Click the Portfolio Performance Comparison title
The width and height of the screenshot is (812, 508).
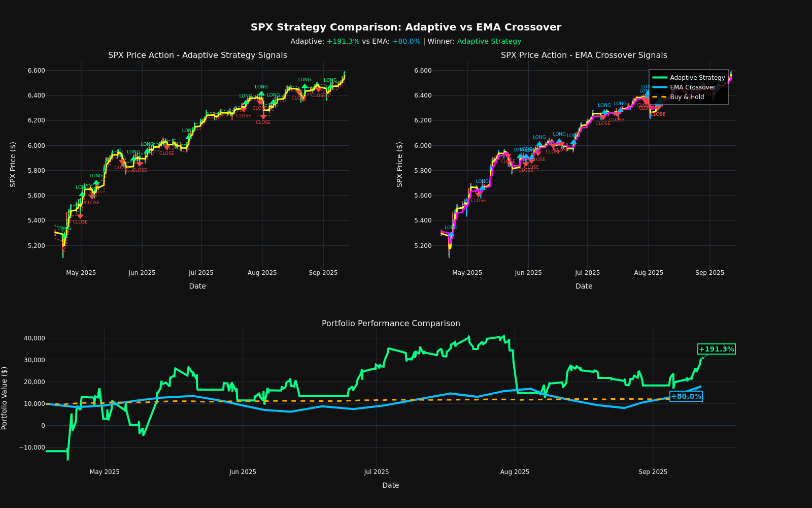tap(391, 324)
